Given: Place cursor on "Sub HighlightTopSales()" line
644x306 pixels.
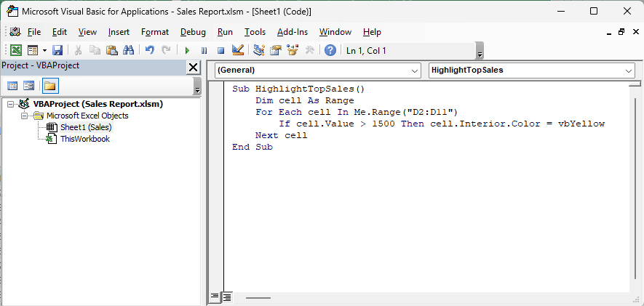Looking at the screenshot, I should coord(298,89).
